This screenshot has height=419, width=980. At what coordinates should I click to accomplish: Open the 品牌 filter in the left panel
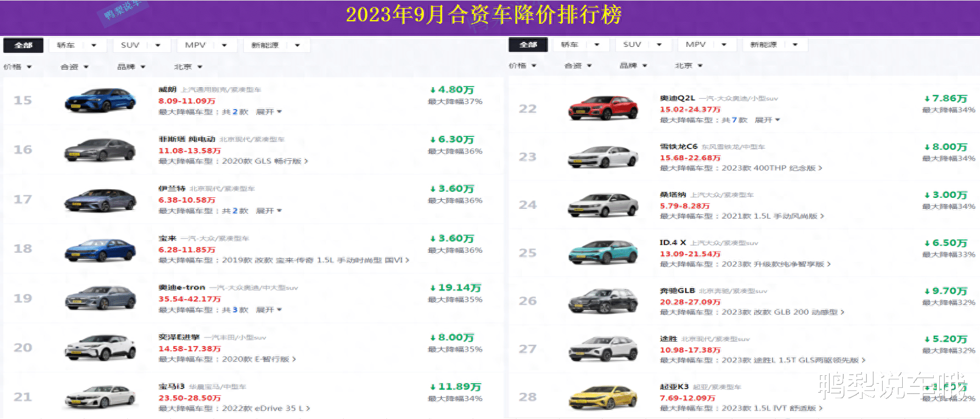tap(131, 67)
